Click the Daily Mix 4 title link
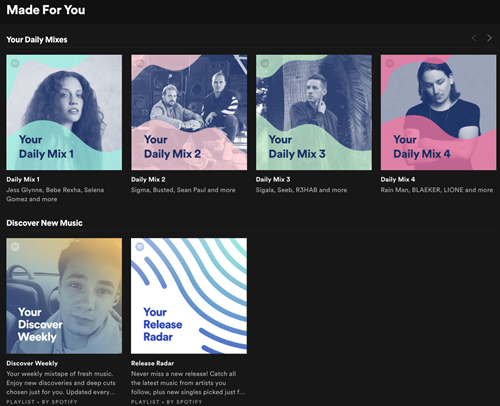This screenshot has height=406, width=500. 398,180
